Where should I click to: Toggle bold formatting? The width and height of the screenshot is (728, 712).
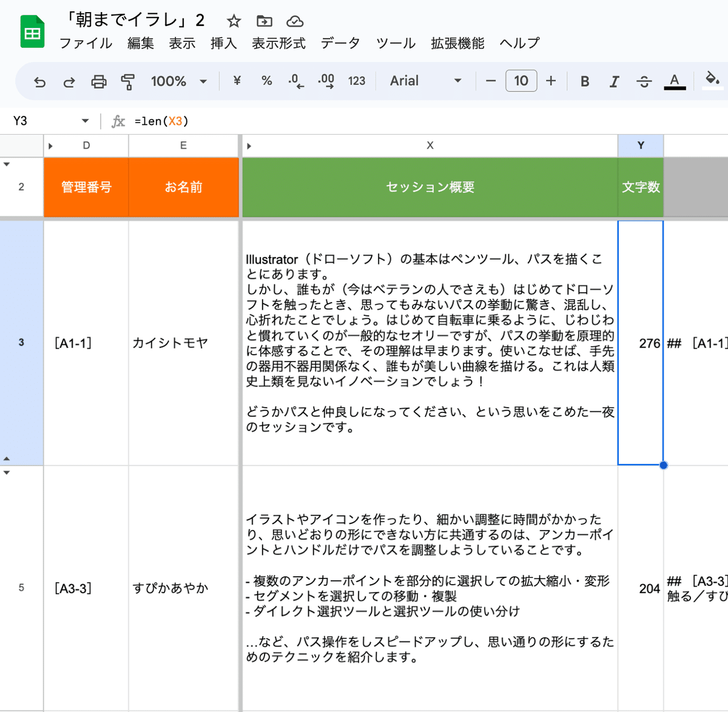pos(585,81)
